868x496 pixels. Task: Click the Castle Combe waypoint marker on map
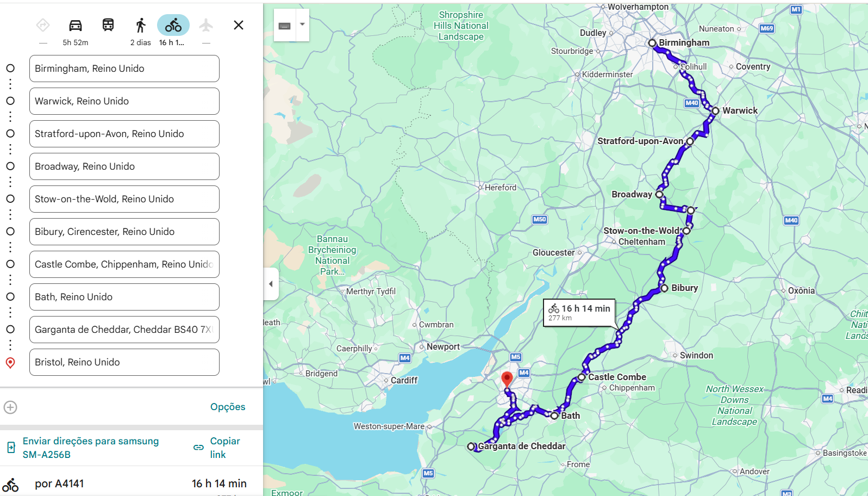tap(582, 377)
